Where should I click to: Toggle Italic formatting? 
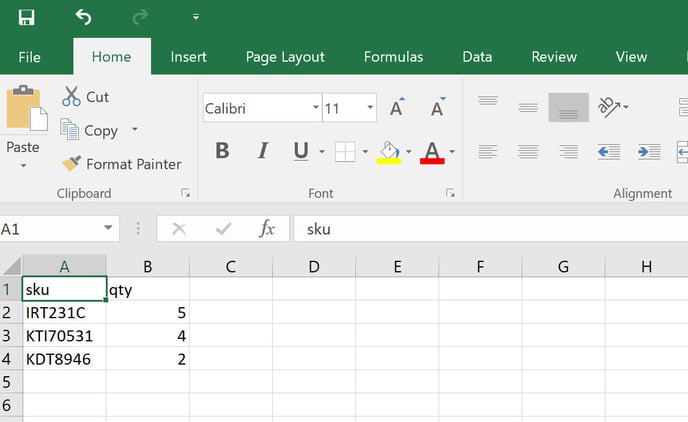[x=263, y=151]
